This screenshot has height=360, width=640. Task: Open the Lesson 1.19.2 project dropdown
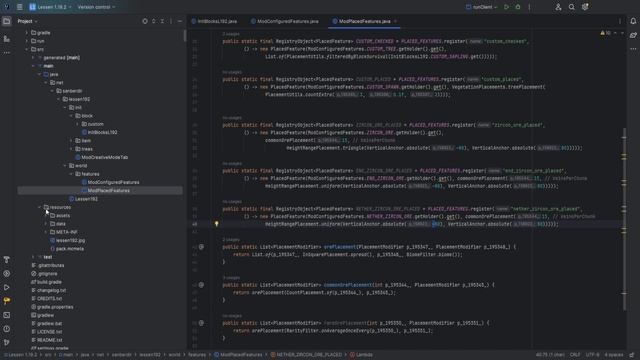click(50, 7)
